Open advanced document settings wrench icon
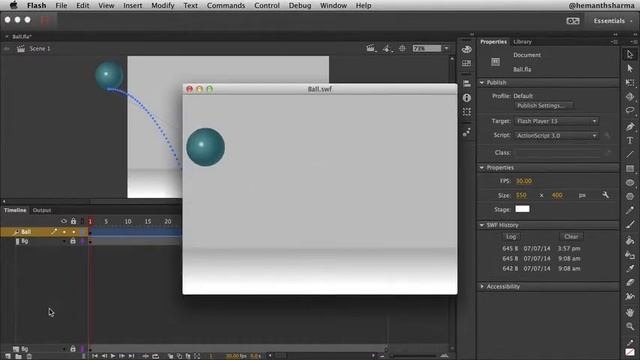Viewport: 640px width, 360px height. click(x=606, y=196)
